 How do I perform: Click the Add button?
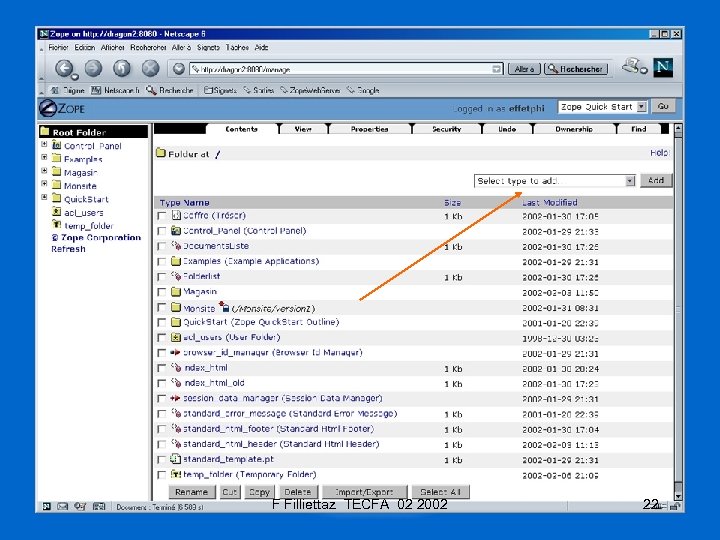(656, 180)
